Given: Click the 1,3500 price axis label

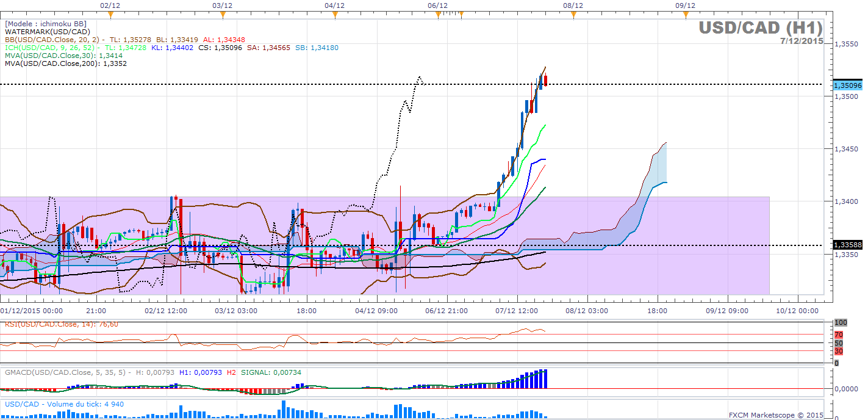Looking at the screenshot, I should point(845,96).
